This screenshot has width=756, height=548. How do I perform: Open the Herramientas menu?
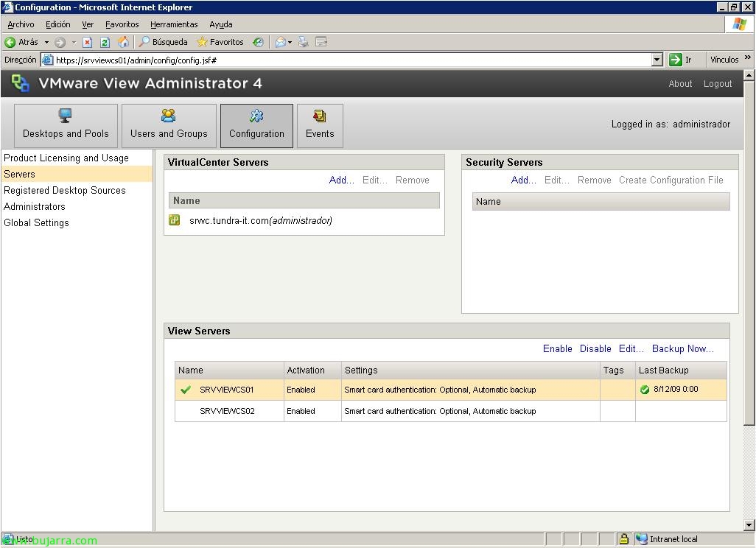pos(174,24)
